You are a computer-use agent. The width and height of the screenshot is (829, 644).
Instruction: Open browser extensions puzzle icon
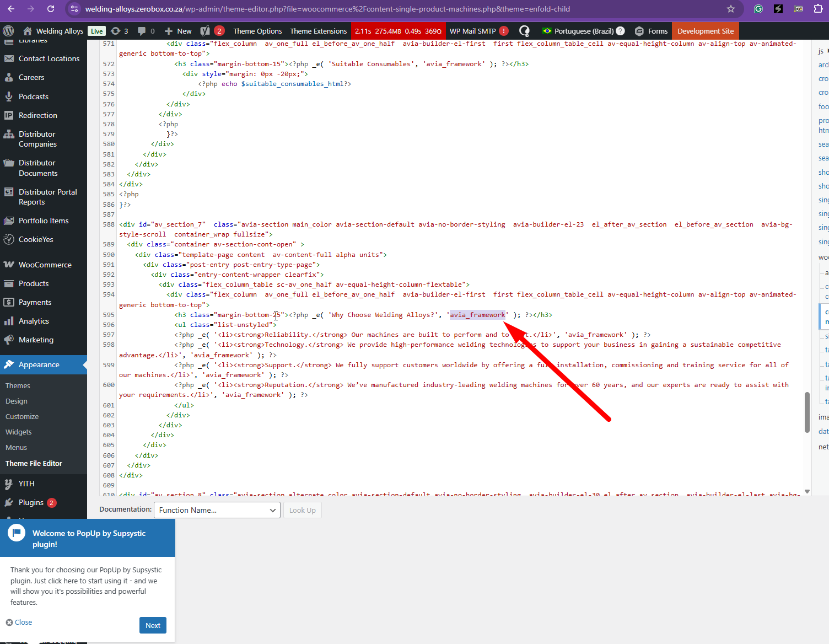click(x=818, y=9)
